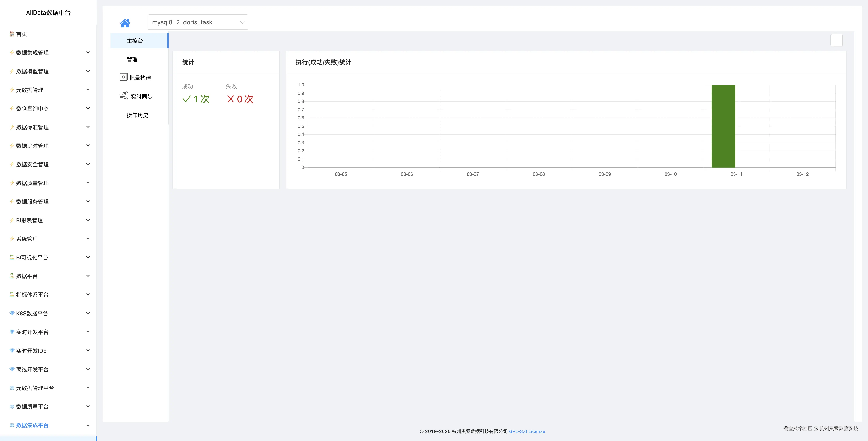The height and width of the screenshot is (441, 868).
Task: Click the blank square button at top right
Action: coord(836,41)
